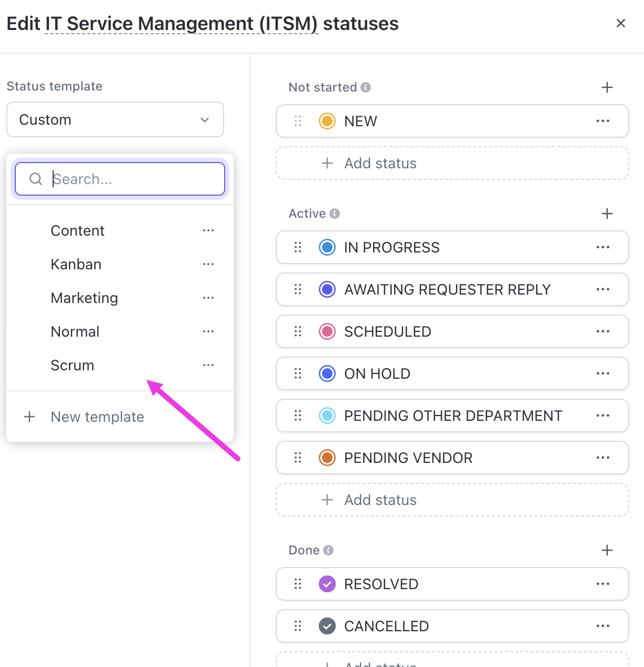Open the options menu for SCHEDULED status

click(x=603, y=331)
